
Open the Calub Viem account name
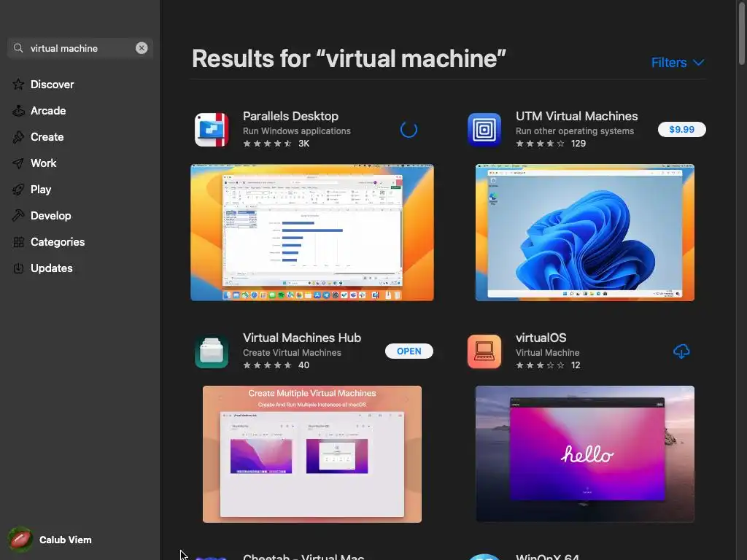(x=65, y=540)
